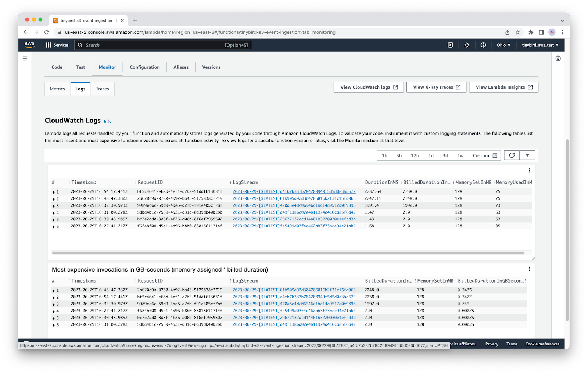Image resolution: width=588 pixels, height=373 pixels.
Task: Select the 12h time range
Action: pyautogui.click(x=415, y=155)
